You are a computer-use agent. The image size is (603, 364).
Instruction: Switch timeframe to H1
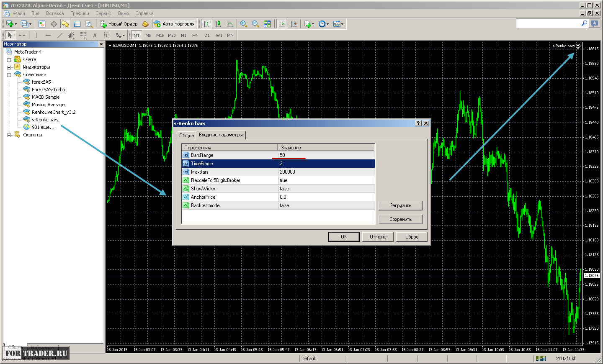click(183, 35)
